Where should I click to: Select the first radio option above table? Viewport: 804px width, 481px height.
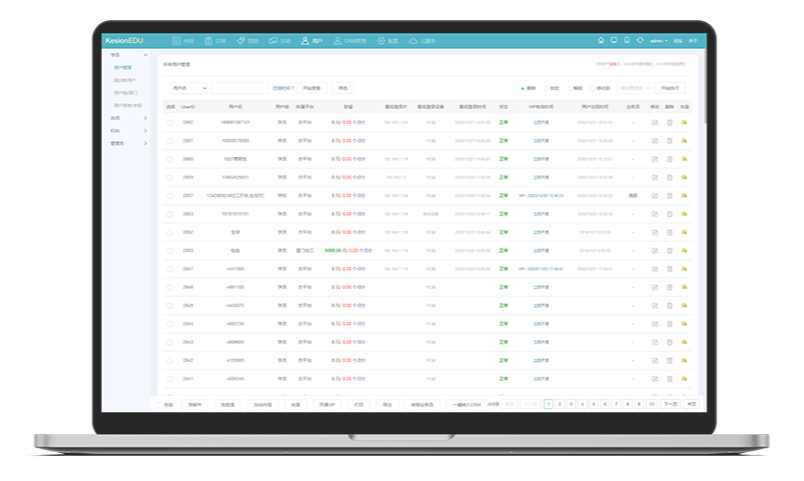pyautogui.click(x=521, y=88)
